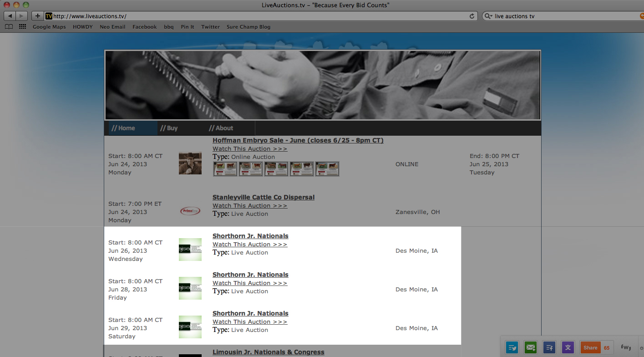Click the AJSA logo for Jun 28 auction
The image size is (644, 357).
[190, 288]
